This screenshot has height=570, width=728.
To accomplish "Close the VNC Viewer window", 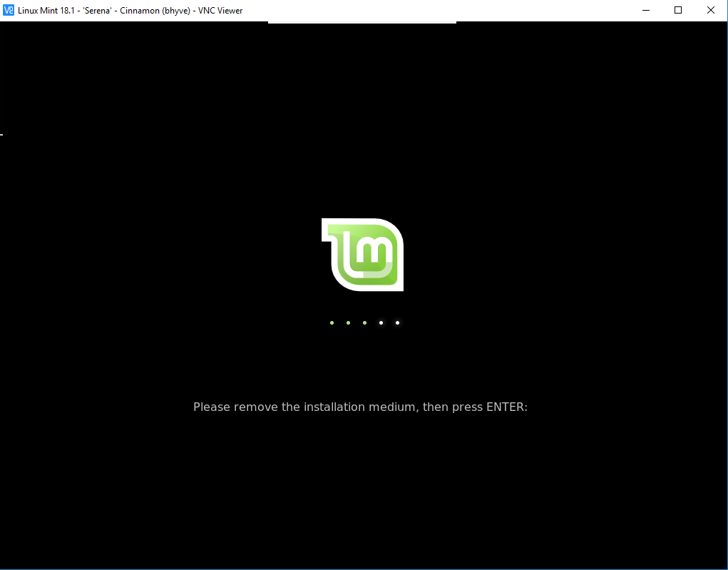I will pos(710,10).
